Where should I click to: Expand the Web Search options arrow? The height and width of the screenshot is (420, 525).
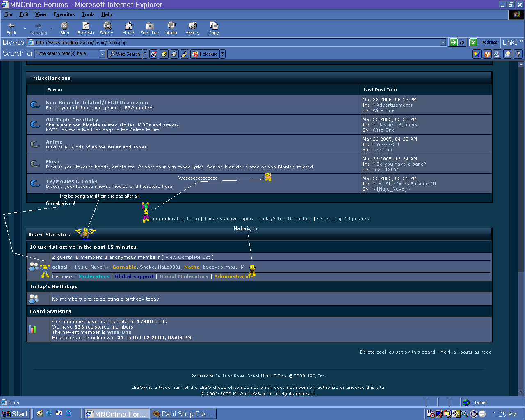[x=145, y=54]
